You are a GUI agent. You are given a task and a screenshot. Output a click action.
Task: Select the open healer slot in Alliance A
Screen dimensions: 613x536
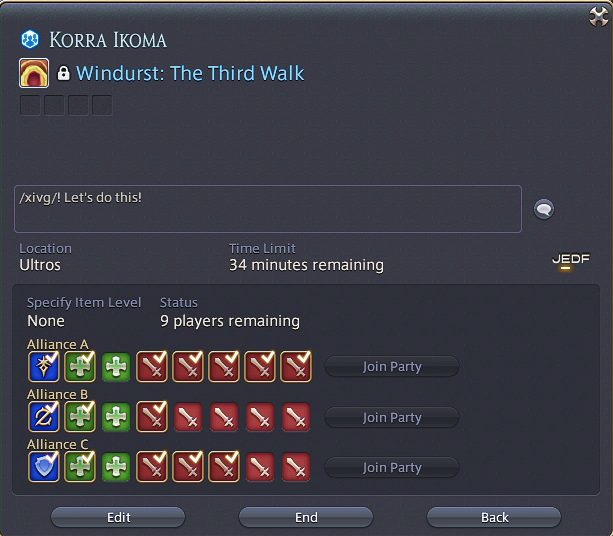click(116, 367)
